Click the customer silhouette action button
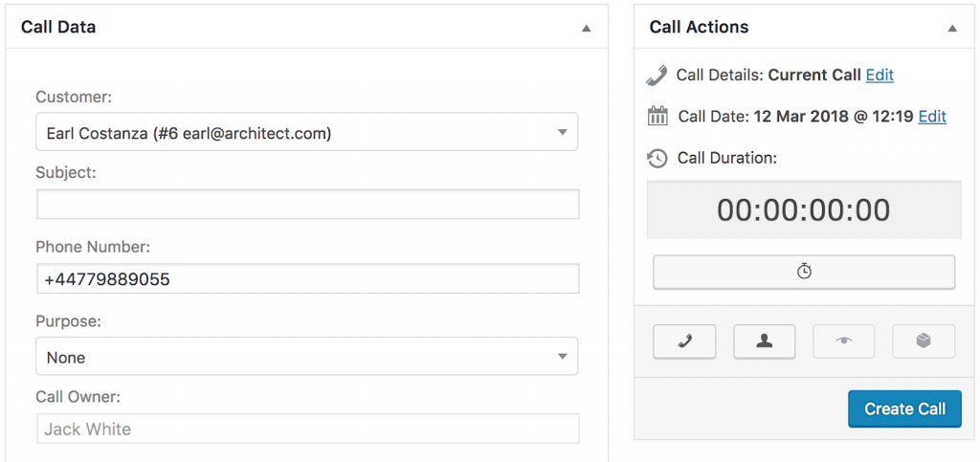This screenshot has height=462, width=980. click(x=764, y=341)
